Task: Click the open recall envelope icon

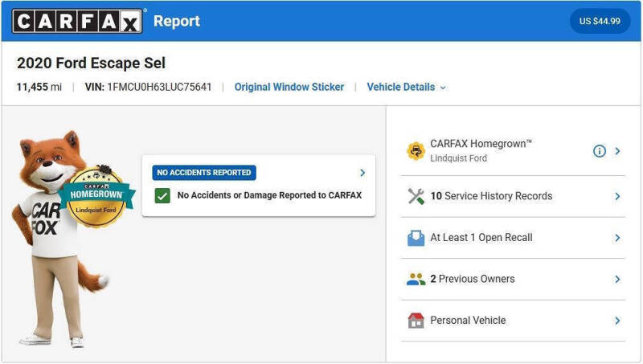Action: click(416, 238)
